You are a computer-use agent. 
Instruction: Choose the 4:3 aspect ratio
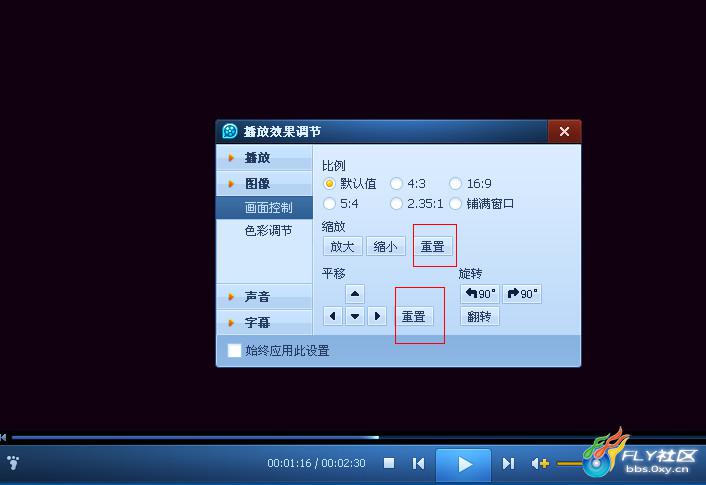[408, 184]
